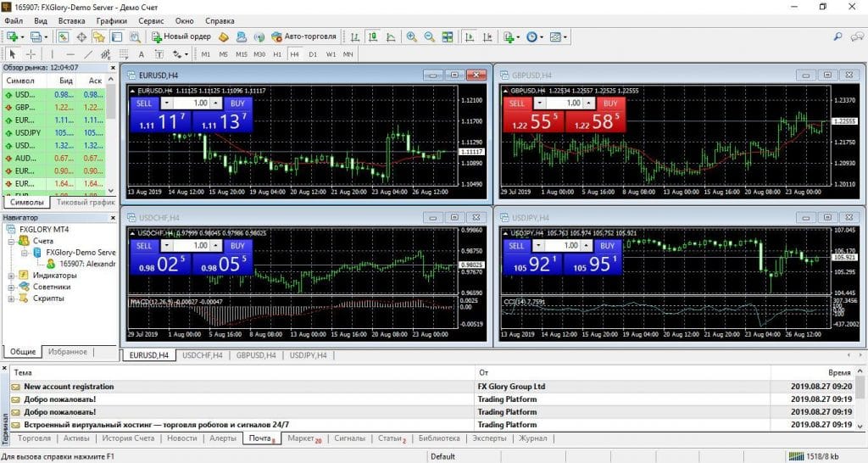This screenshot has height=463, width=868.
Task: Switch timeframe to M15
Action: point(242,54)
